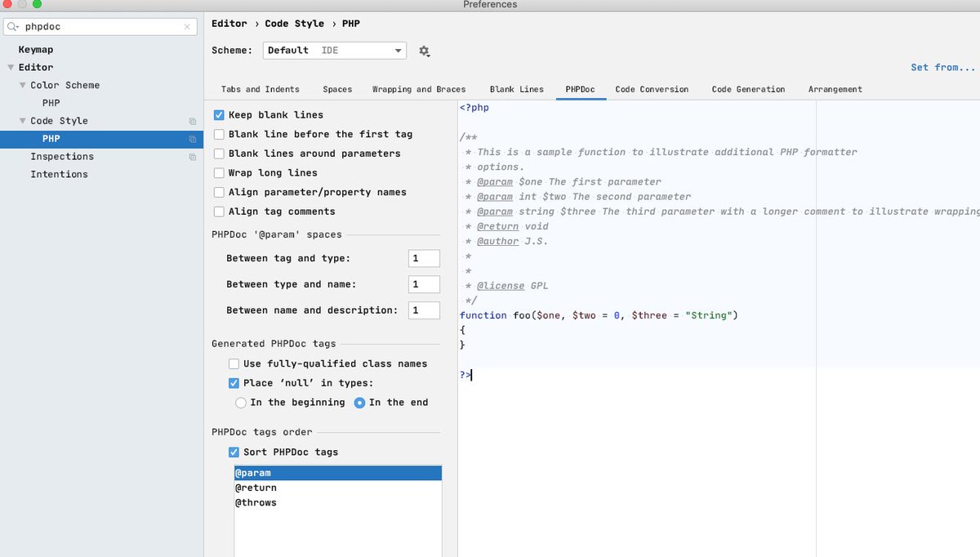Click Between tag and type field

click(x=424, y=258)
